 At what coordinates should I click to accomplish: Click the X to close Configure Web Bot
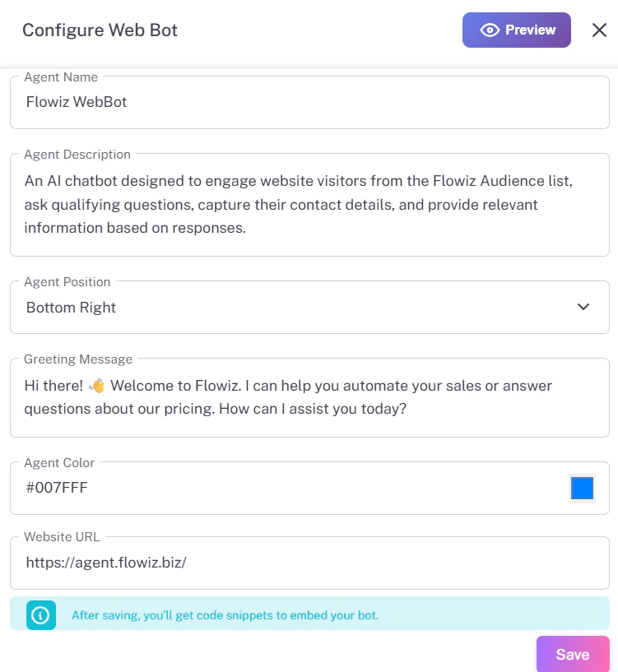coord(599,30)
